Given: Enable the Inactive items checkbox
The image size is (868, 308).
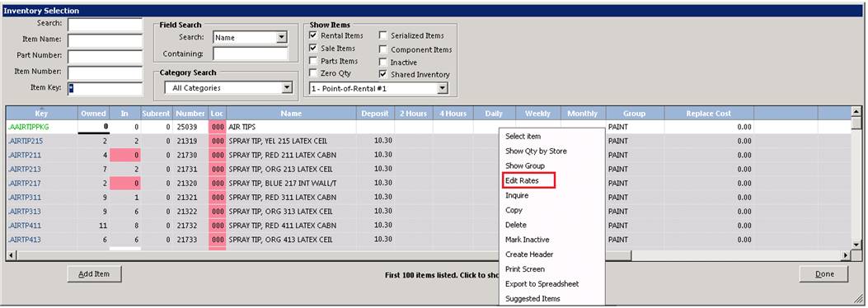Looking at the screenshot, I should (x=383, y=63).
